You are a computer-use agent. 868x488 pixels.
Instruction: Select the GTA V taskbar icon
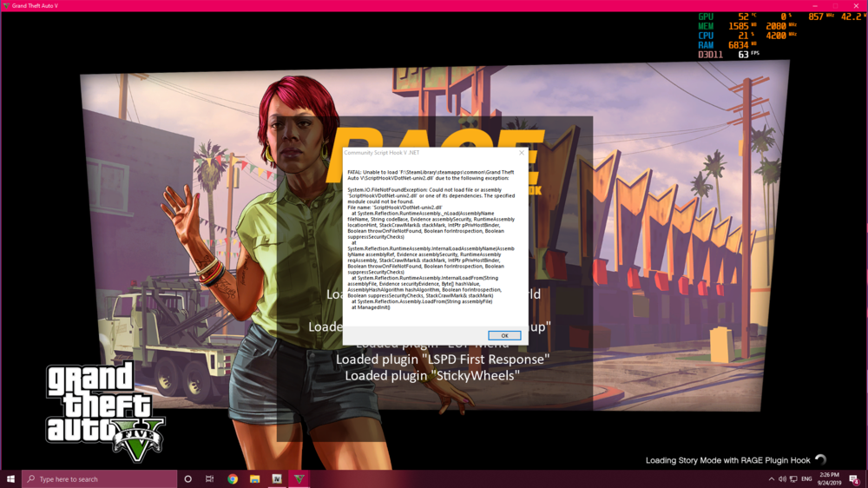[299, 479]
